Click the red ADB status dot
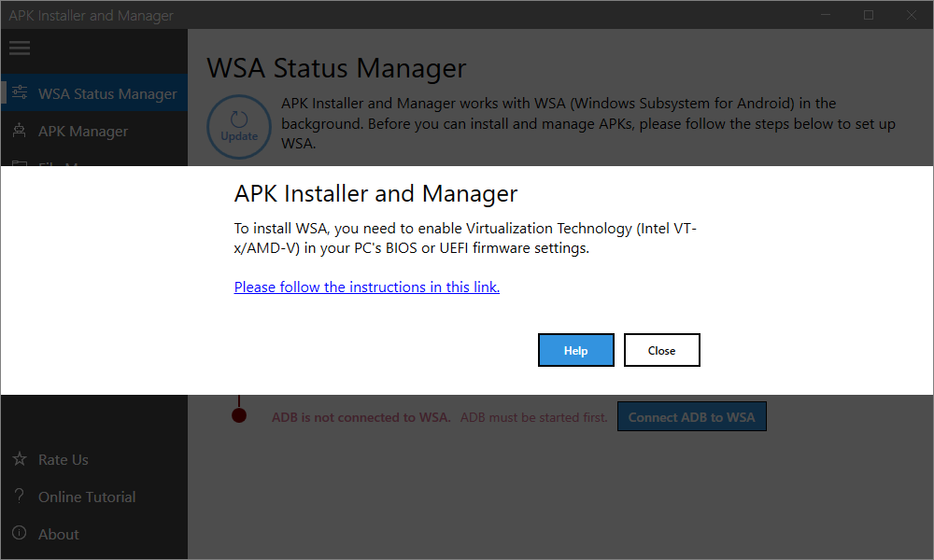 click(x=239, y=416)
